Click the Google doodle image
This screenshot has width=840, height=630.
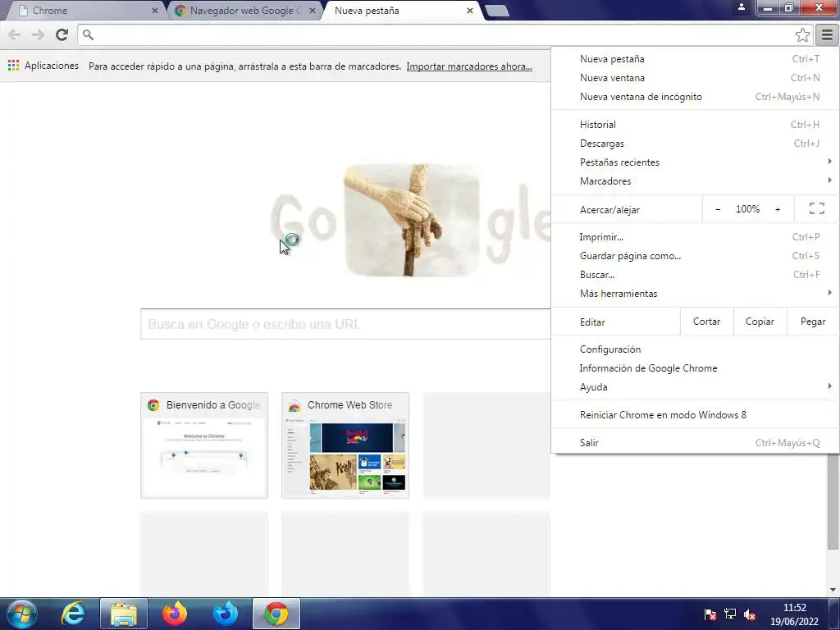point(412,220)
